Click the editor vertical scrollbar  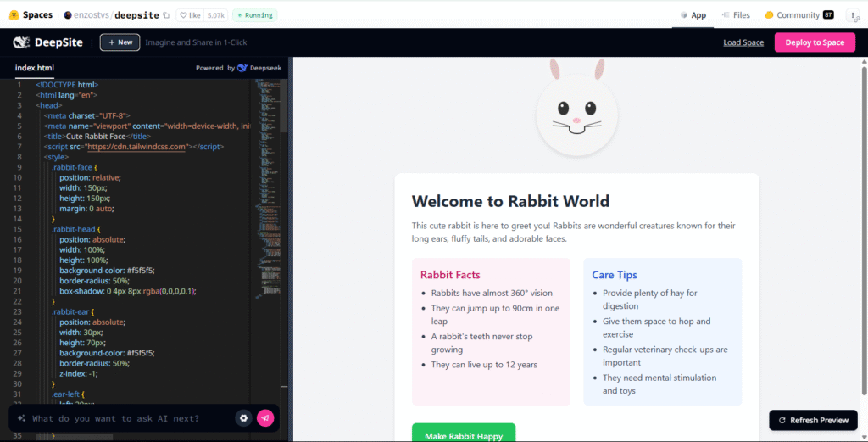(283, 105)
